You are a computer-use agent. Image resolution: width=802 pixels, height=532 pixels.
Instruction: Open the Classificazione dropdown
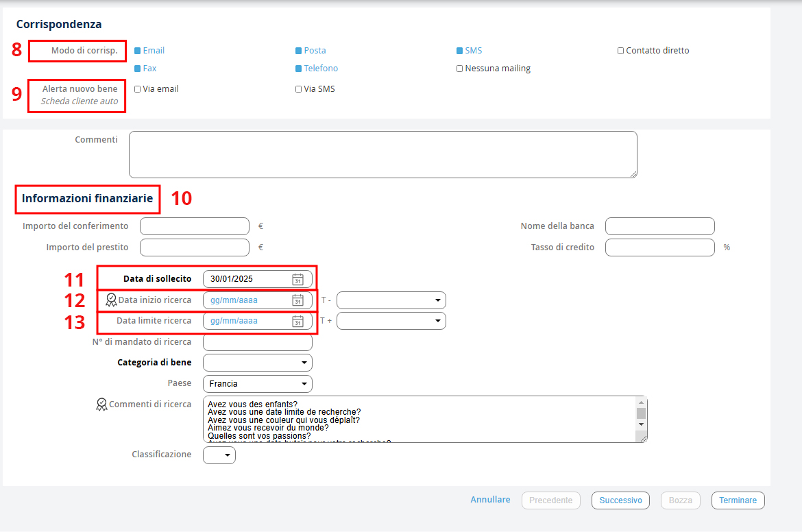coord(219,455)
